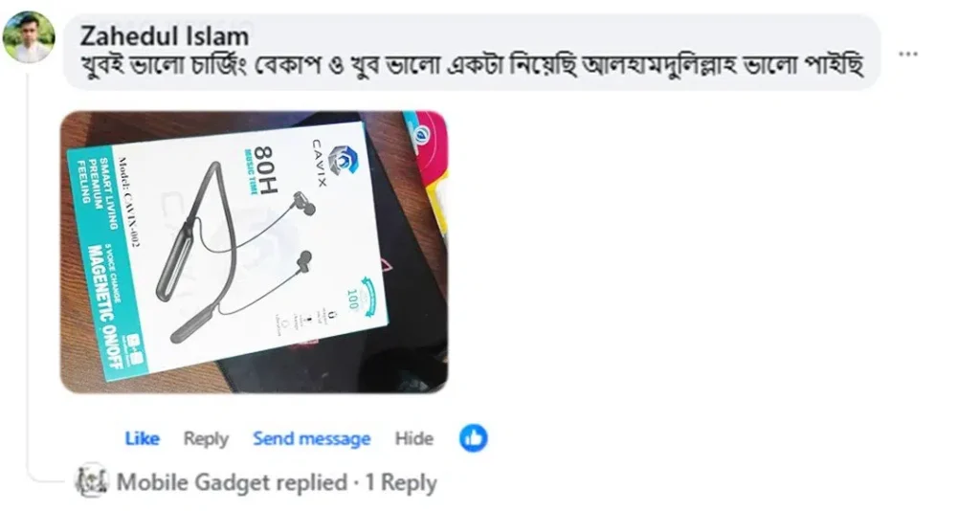The width and height of the screenshot is (980, 511).
Task: Expand the Mobile Gadget replied thread
Action: pyautogui.click(x=277, y=482)
